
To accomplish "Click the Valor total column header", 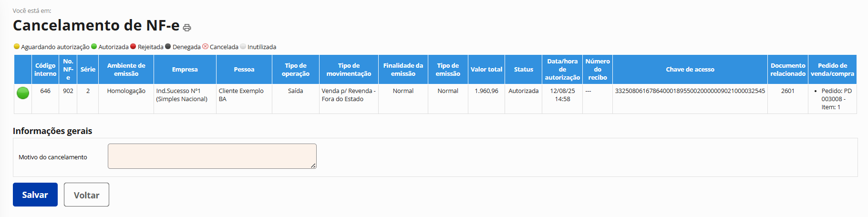I will point(486,70).
